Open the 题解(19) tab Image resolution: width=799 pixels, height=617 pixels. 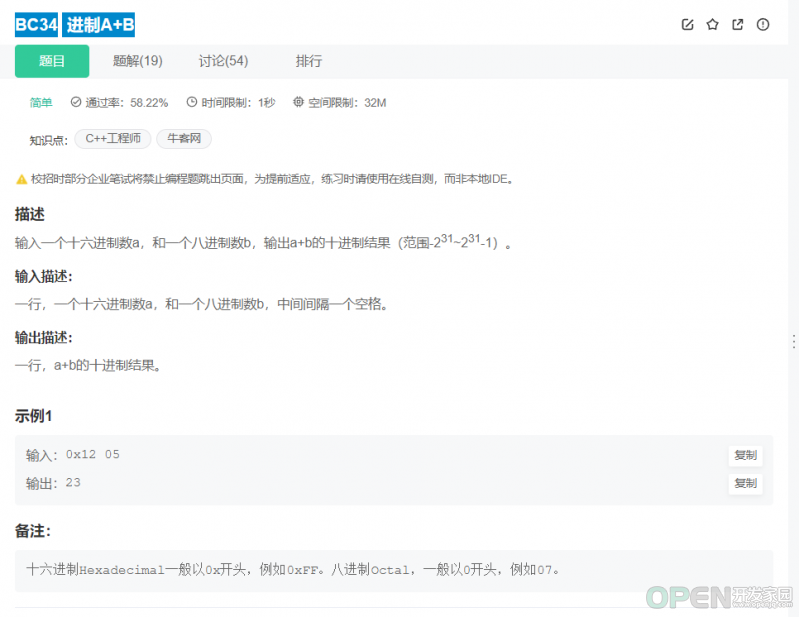coord(138,61)
